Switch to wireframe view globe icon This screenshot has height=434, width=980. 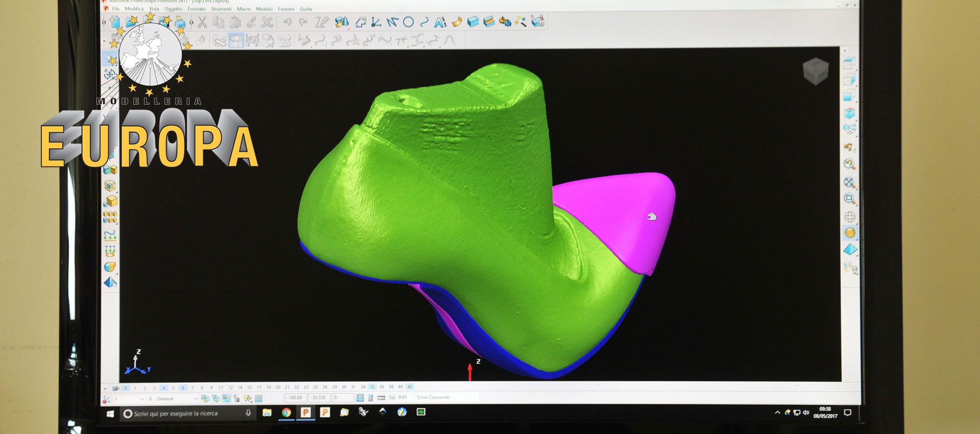click(x=850, y=217)
